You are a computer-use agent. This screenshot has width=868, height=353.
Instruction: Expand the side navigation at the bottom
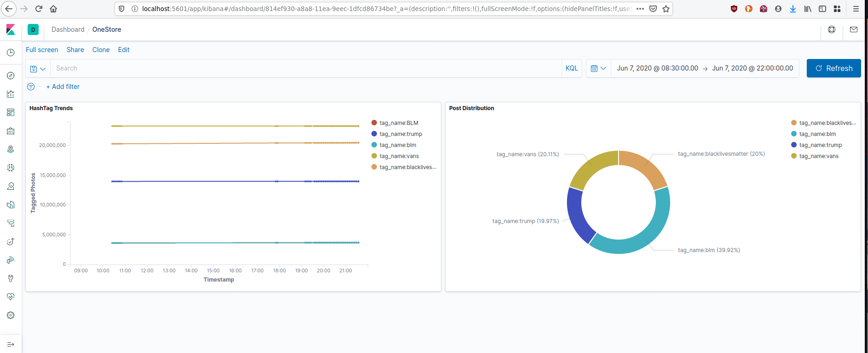pyautogui.click(x=11, y=344)
